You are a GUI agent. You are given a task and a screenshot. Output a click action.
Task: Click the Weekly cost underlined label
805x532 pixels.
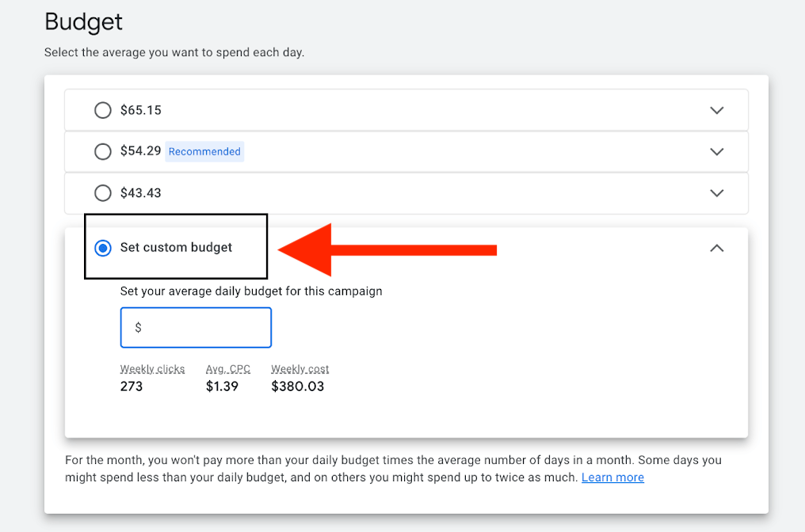299,369
